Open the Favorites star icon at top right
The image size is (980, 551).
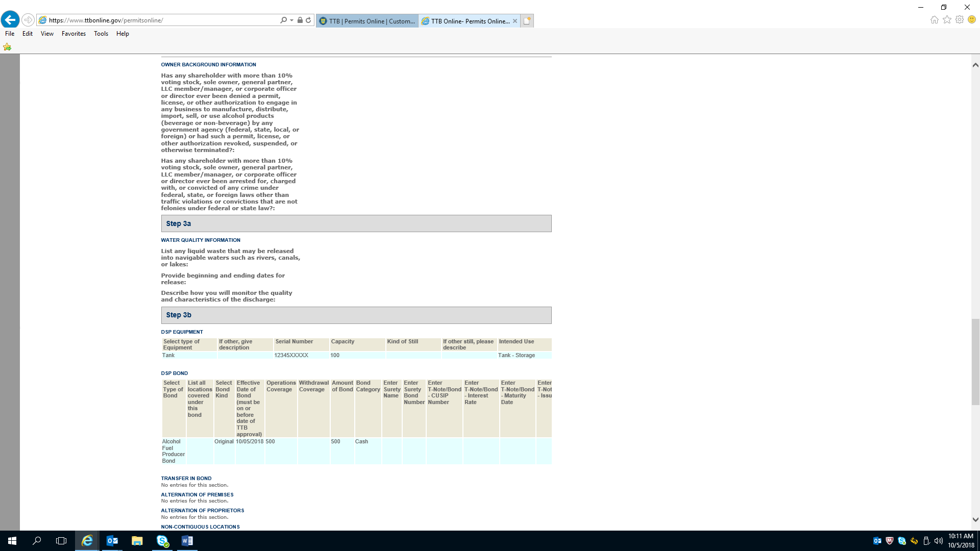tap(947, 20)
